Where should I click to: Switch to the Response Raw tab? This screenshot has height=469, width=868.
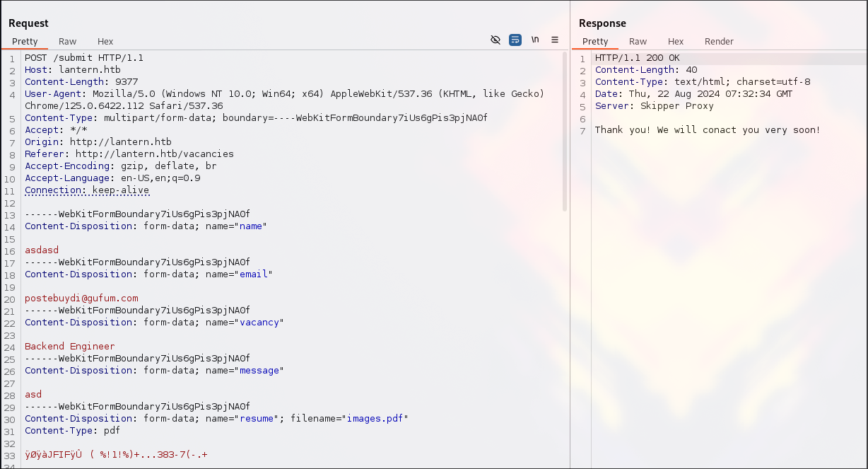click(x=638, y=42)
